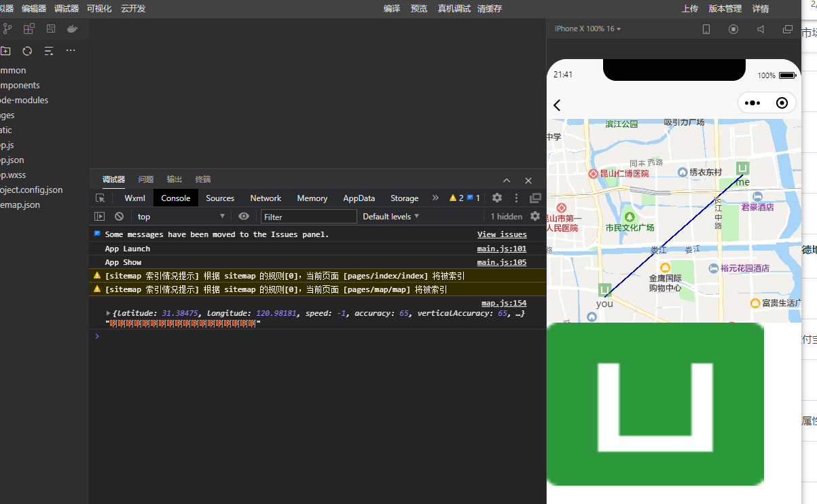Open the mini program capsule menu dots

(752, 103)
